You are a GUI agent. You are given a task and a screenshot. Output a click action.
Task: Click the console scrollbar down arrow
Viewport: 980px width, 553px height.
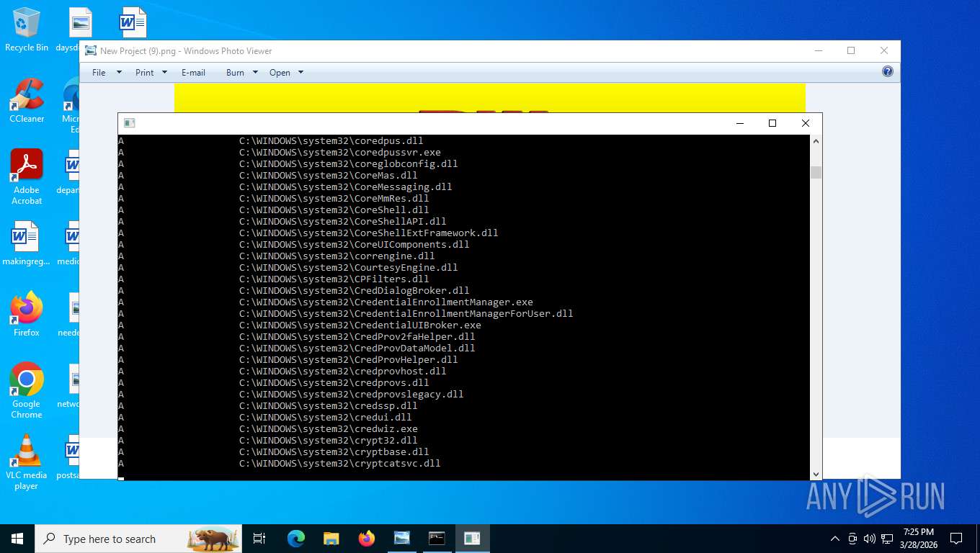pos(816,474)
